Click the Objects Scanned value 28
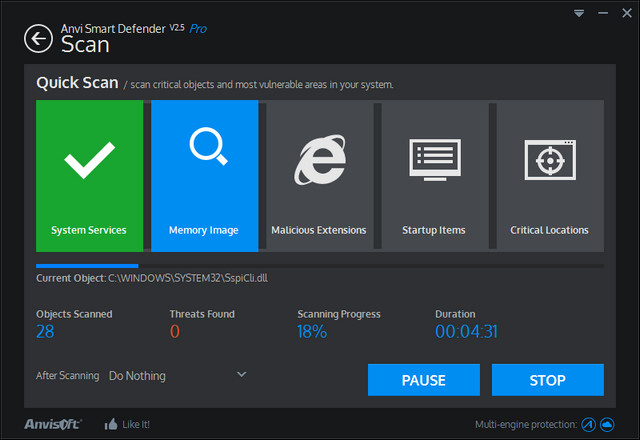This screenshot has width=640, height=440. point(45,331)
